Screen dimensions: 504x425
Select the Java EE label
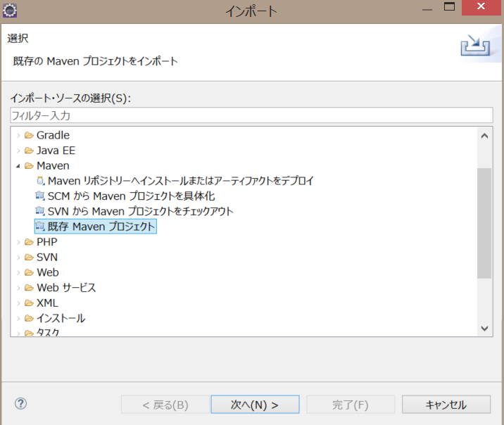(x=56, y=151)
